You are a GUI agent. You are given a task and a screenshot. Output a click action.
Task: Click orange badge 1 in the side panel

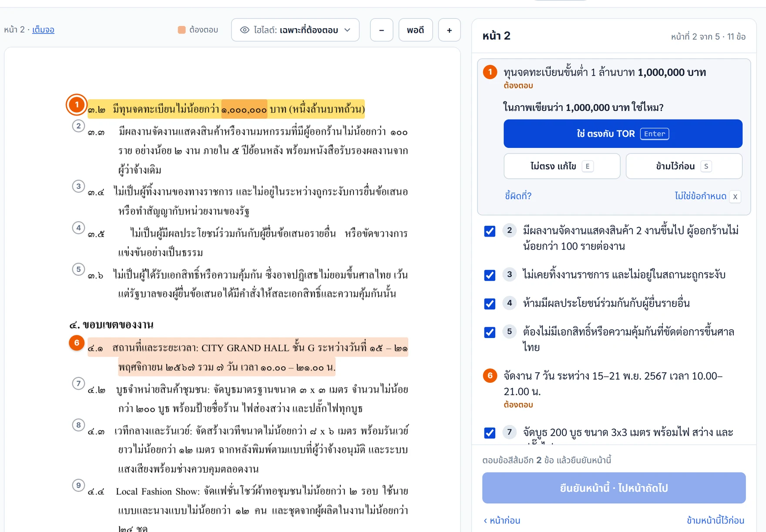coord(490,72)
